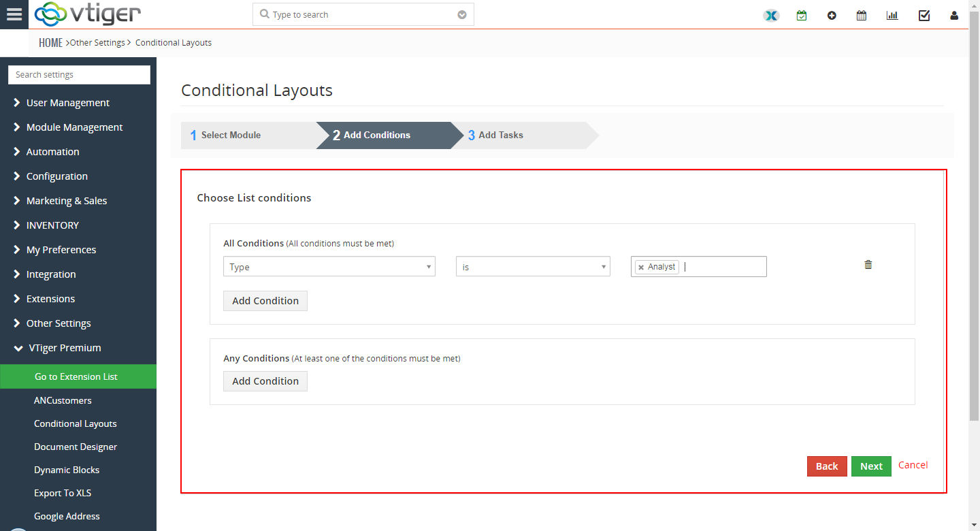Open ANCustomers in sidebar
The height and width of the screenshot is (531, 980).
63,400
